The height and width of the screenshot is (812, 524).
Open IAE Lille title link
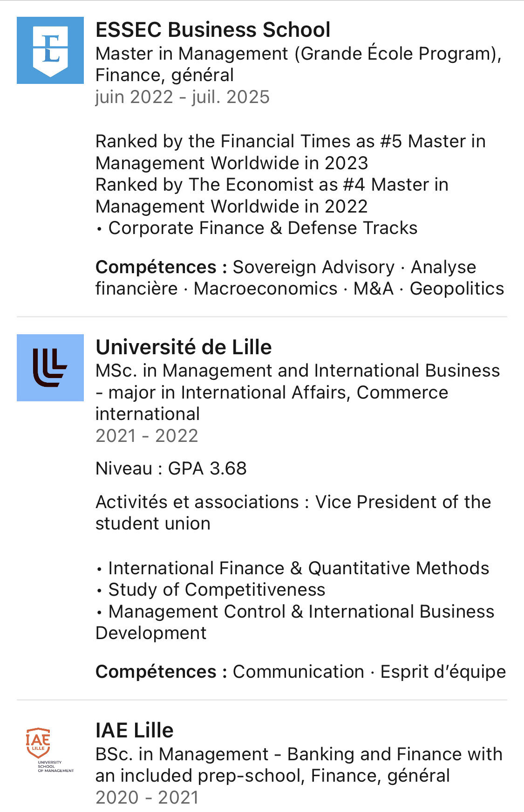134,730
